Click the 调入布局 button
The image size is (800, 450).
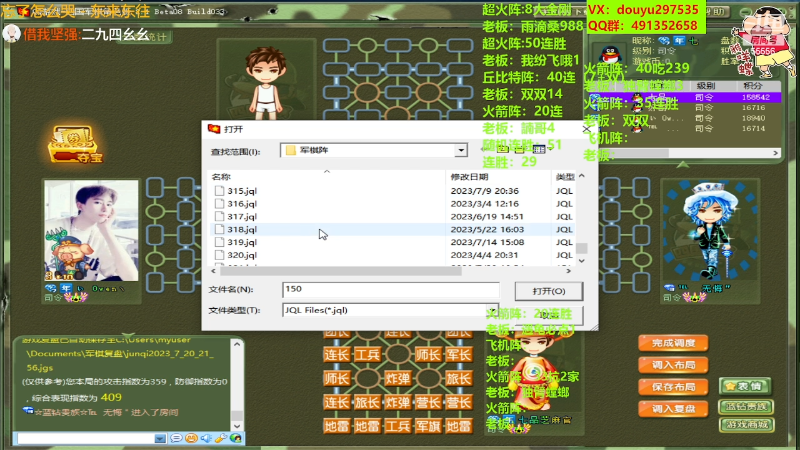[x=673, y=365]
